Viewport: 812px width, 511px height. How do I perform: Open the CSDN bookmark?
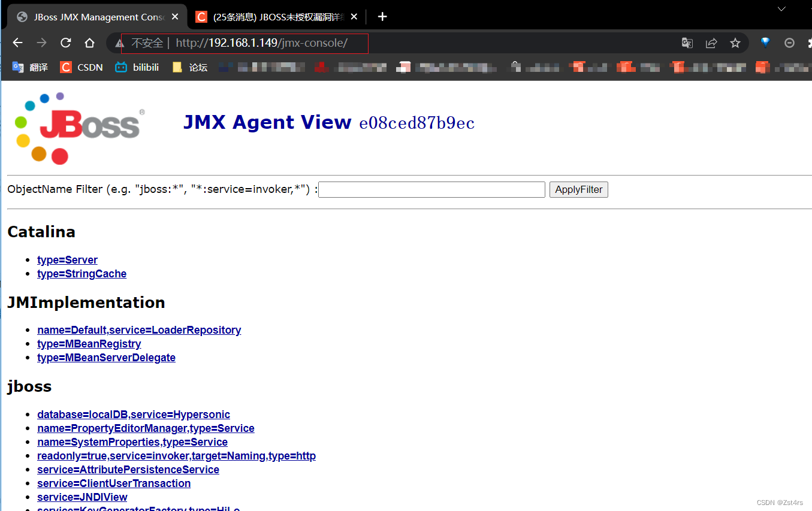coord(81,67)
